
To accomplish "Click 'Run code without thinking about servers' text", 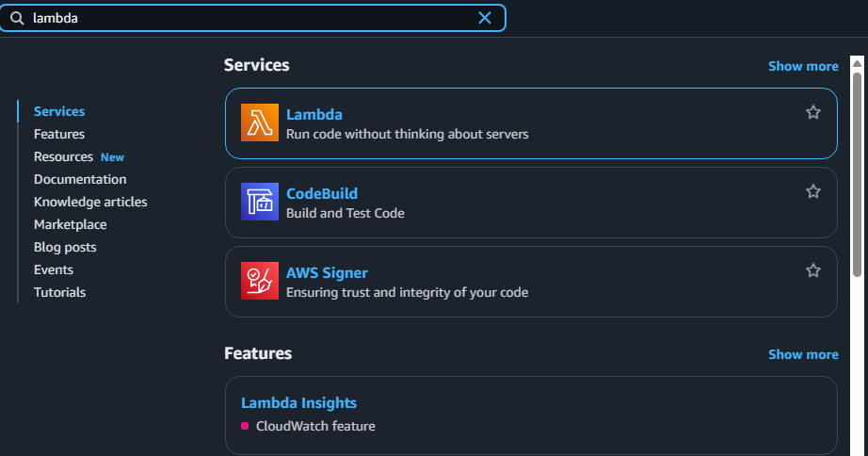I will pyautogui.click(x=408, y=134).
